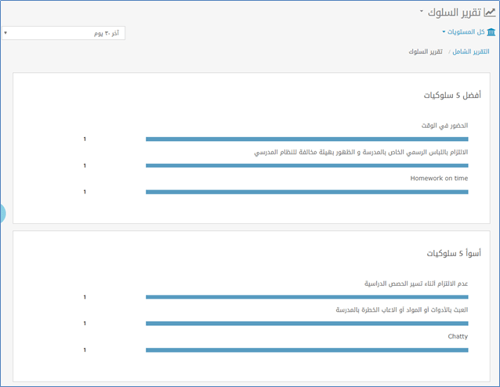The width and height of the screenshot is (500, 387).
Task: Click the أفضل 5 سلوكيات section heading
Action: (x=452, y=95)
